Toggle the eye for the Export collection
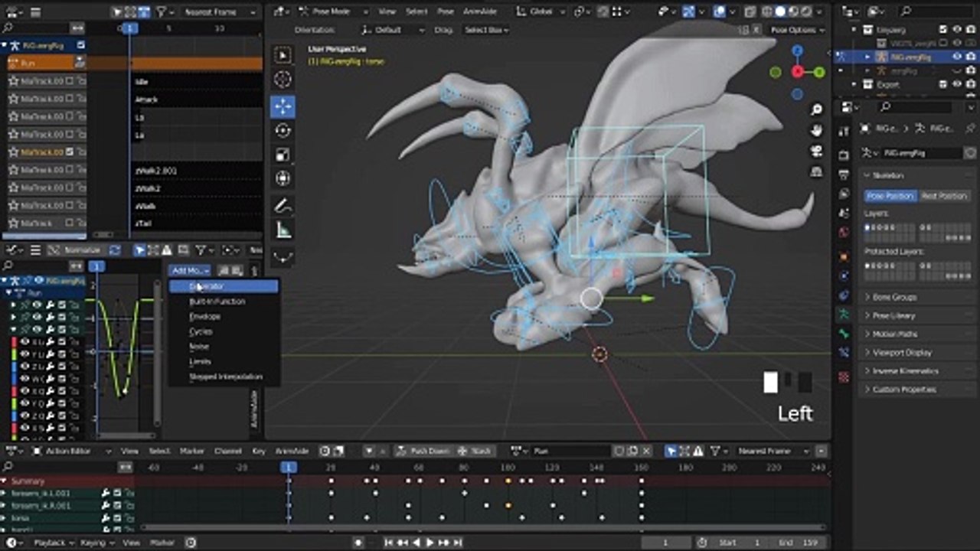Screen dimensions: 980x551 click(957, 84)
